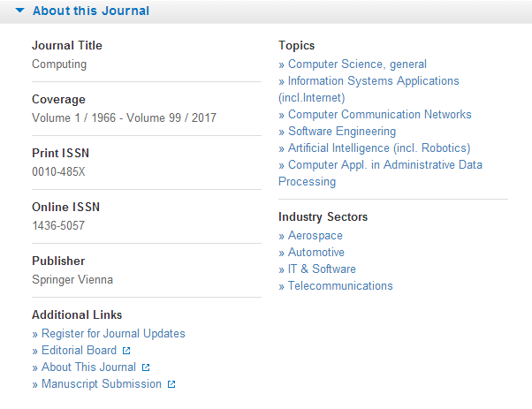Click Register for Journal Updates link
Screen dimensions: 532x409
pos(113,334)
